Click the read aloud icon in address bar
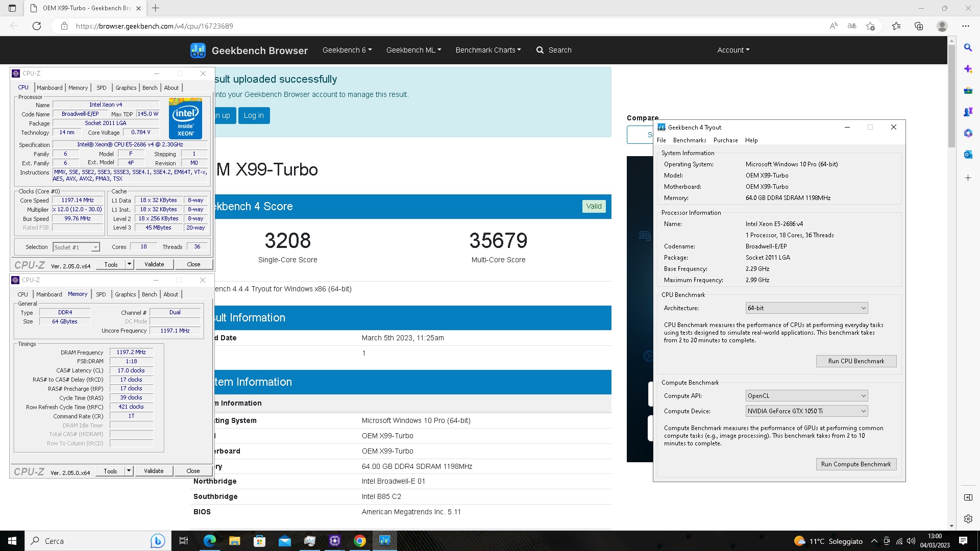 pos(834,26)
